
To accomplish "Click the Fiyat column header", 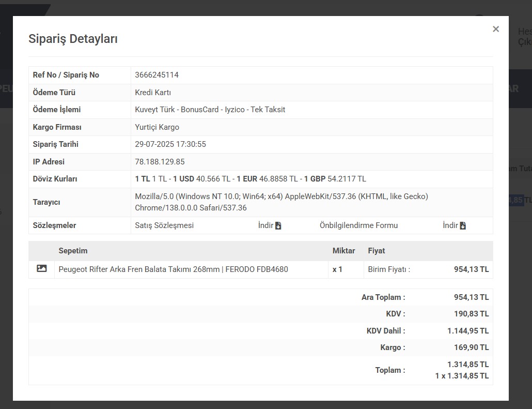I will click(377, 251).
